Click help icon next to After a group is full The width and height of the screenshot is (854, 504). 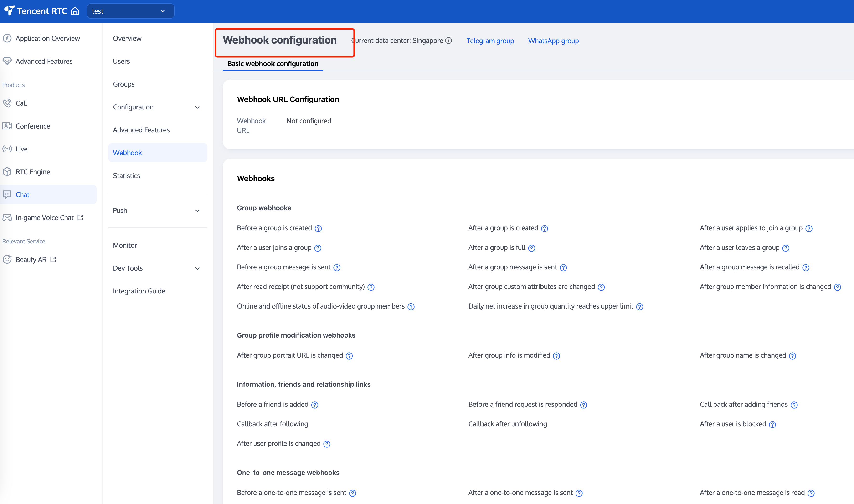(x=532, y=248)
